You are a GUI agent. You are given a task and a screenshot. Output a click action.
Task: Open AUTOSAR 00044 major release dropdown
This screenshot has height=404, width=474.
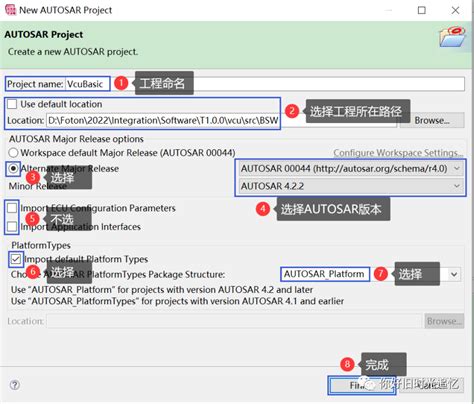coord(350,169)
